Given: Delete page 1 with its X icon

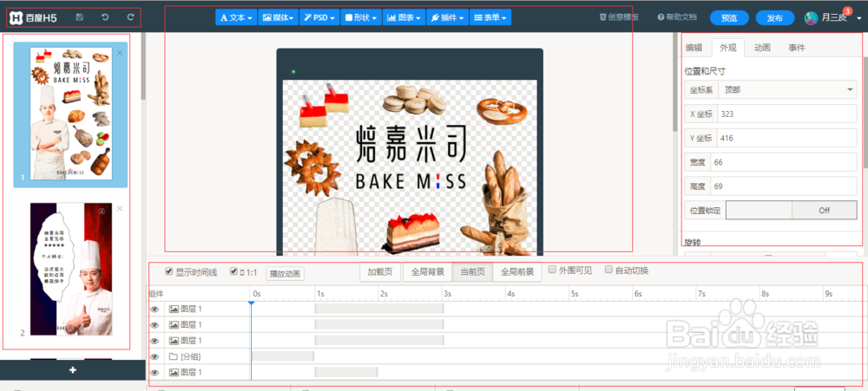Looking at the screenshot, I should tap(120, 53).
